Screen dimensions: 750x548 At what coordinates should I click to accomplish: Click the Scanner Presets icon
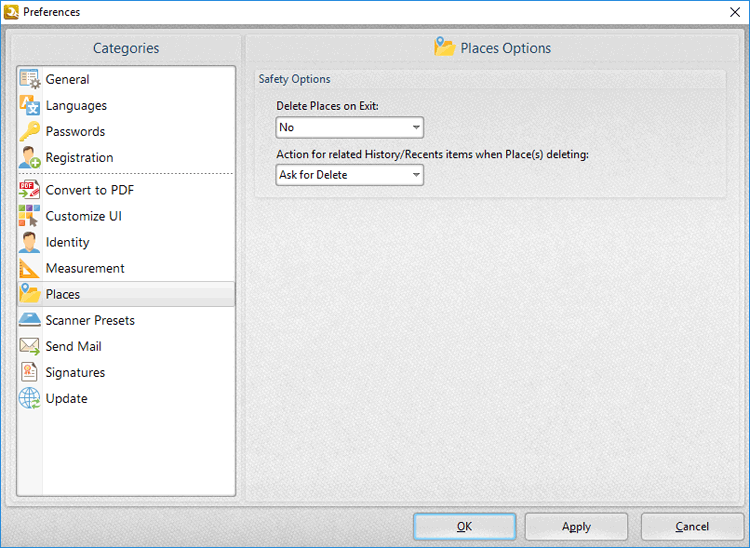pyautogui.click(x=30, y=320)
